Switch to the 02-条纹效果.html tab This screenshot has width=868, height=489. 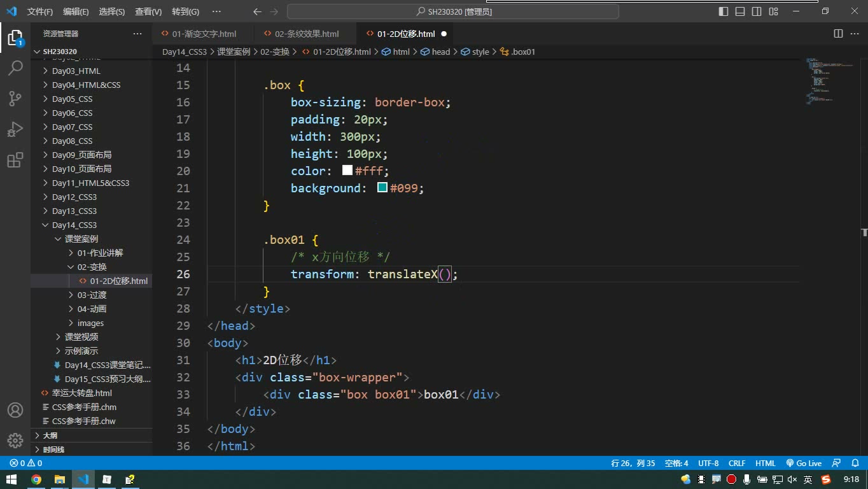306,34
